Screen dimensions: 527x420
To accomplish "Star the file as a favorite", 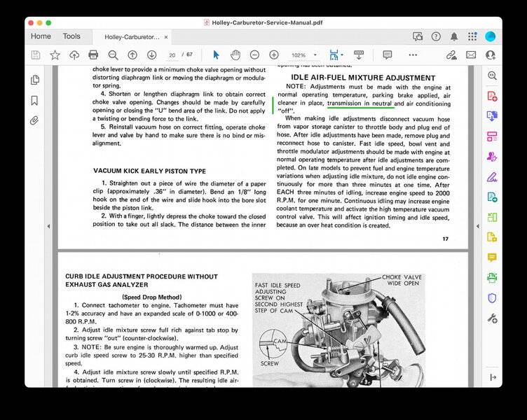I will (55, 55).
